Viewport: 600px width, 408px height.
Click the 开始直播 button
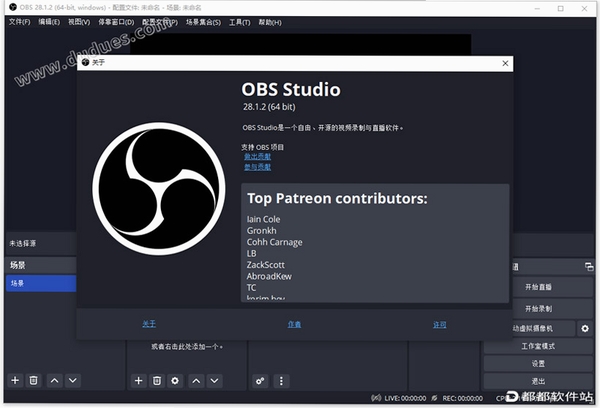tap(538, 287)
